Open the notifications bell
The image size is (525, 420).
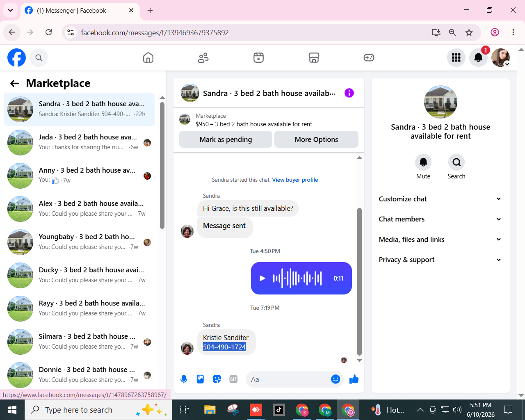click(478, 58)
